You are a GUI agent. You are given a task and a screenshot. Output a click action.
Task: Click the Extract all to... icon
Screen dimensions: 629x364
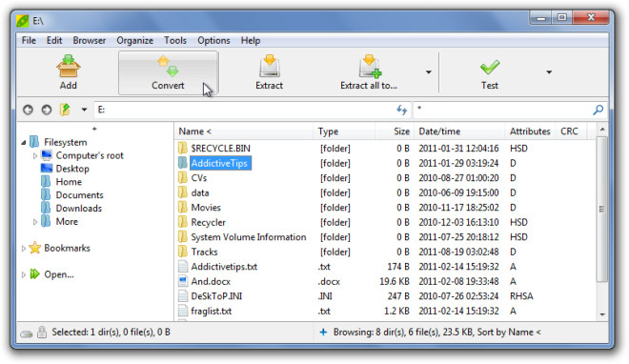371,66
